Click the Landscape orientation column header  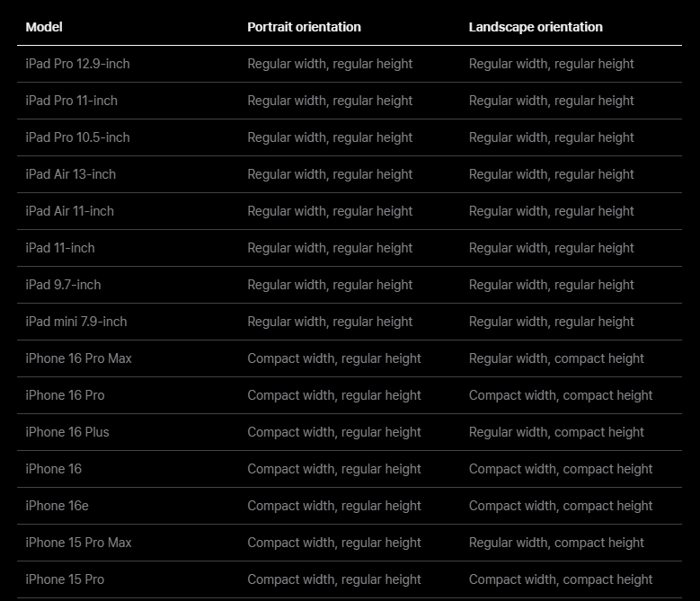pos(536,27)
